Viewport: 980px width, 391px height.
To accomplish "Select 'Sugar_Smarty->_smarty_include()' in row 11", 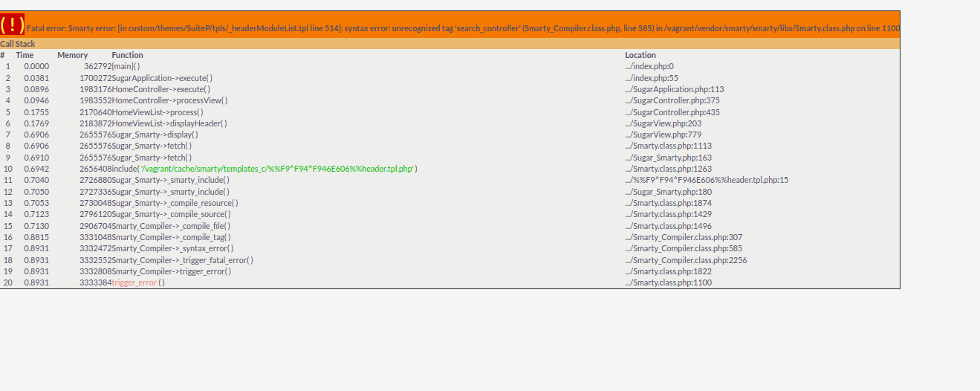I will pyautogui.click(x=170, y=180).
